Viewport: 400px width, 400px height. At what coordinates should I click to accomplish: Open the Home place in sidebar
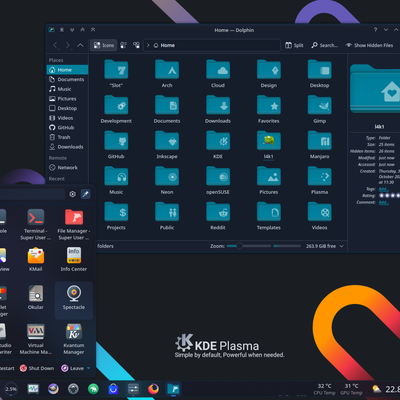67,70
